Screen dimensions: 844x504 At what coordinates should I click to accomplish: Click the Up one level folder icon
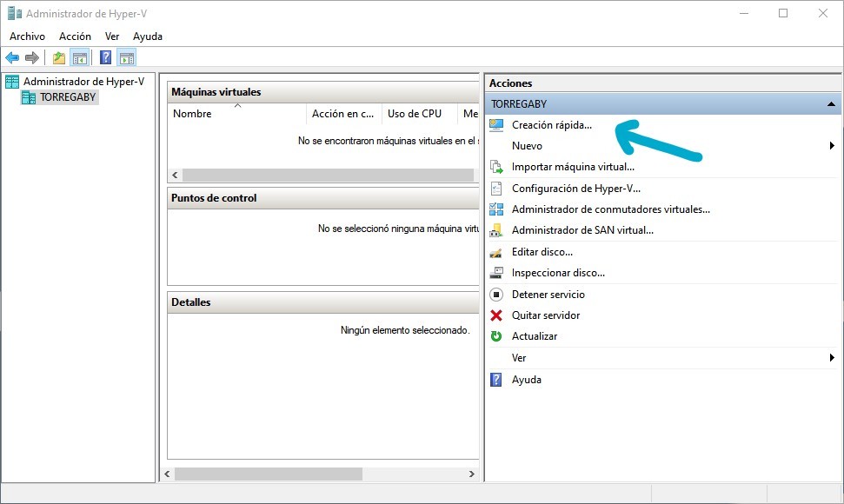click(x=59, y=57)
